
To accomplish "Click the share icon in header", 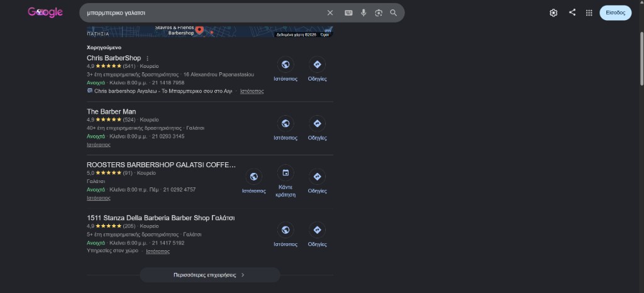I will (x=572, y=13).
